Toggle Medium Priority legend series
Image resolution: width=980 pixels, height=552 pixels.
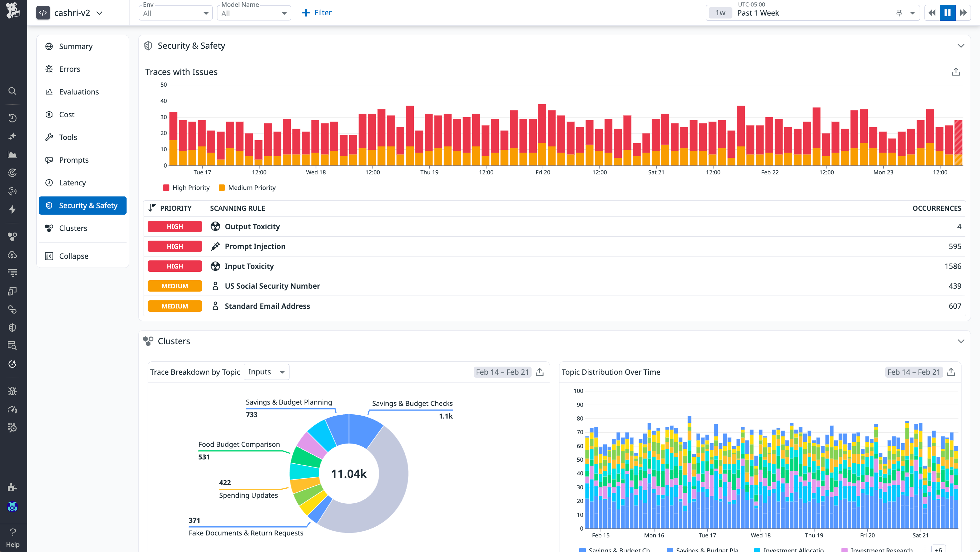(247, 188)
